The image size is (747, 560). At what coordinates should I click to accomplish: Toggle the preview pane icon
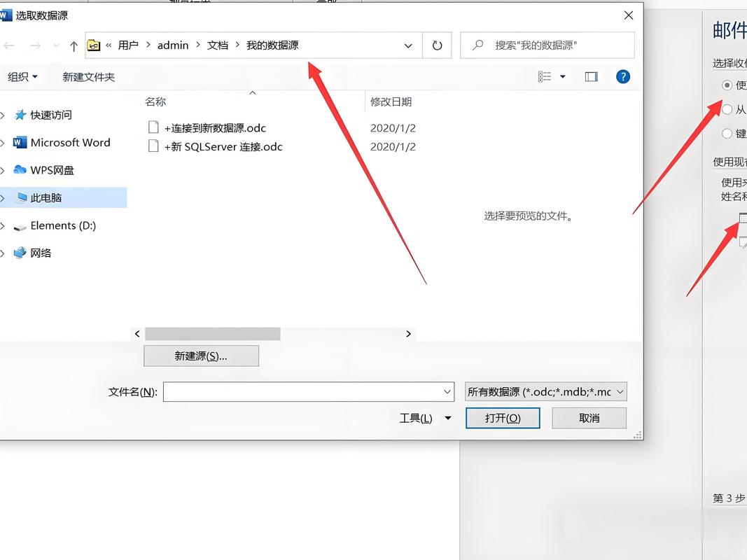click(591, 76)
